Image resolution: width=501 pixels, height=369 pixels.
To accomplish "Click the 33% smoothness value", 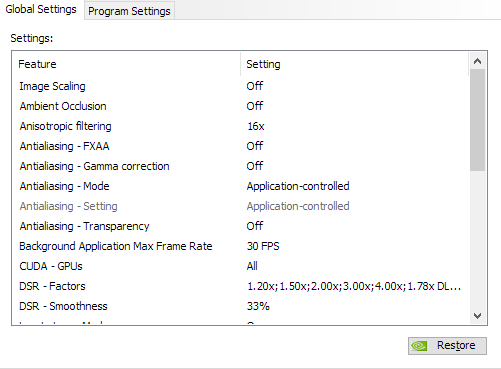I will (x=258, y=306).
